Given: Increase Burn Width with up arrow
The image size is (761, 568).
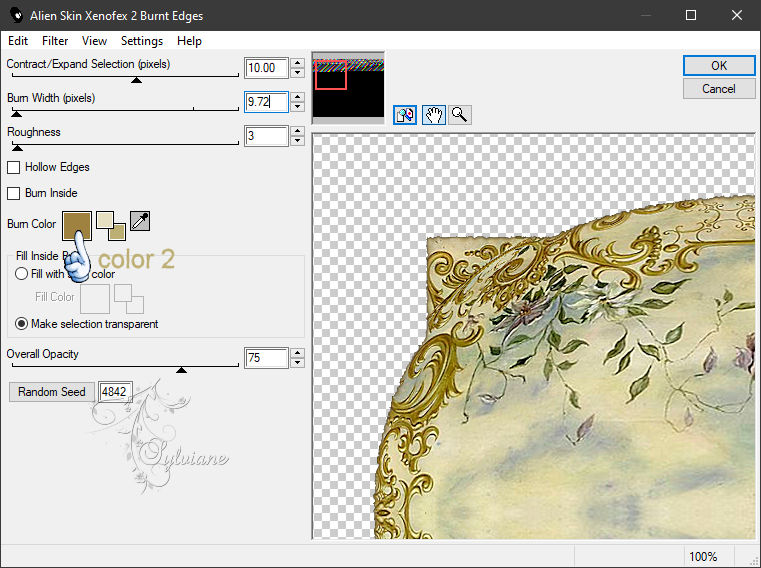Looking at the screenshot, I should [x=298, y=97].
